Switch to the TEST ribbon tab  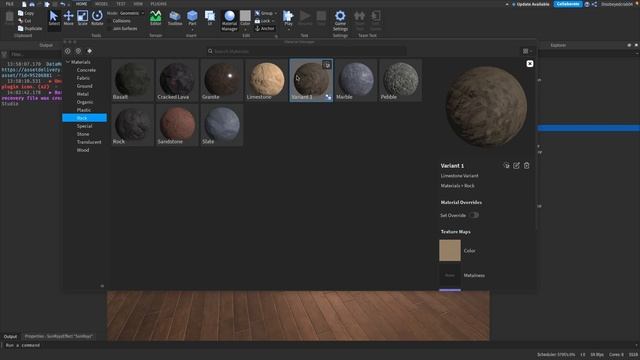(121, 4)
